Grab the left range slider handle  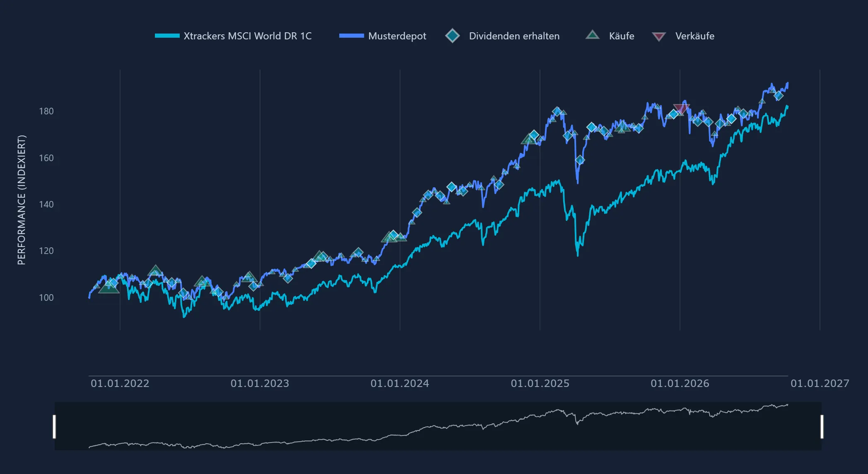[54, 426]
